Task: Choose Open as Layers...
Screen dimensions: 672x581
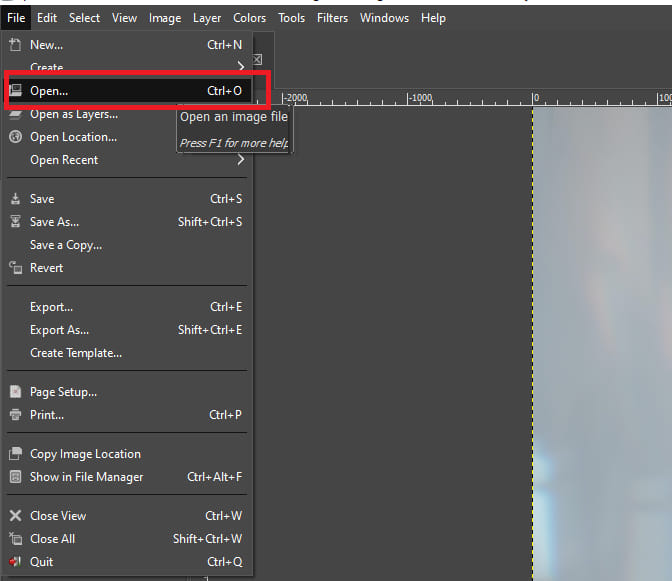Action: click(128, 114)
